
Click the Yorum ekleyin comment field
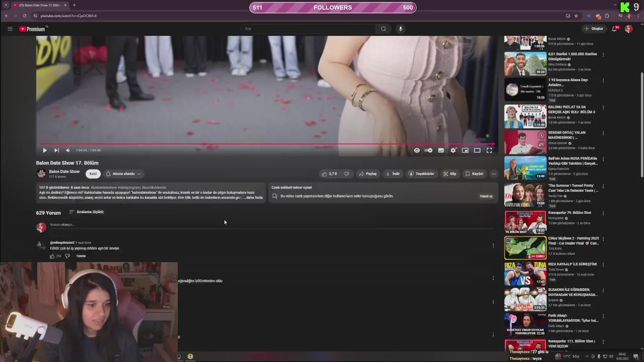272,225
